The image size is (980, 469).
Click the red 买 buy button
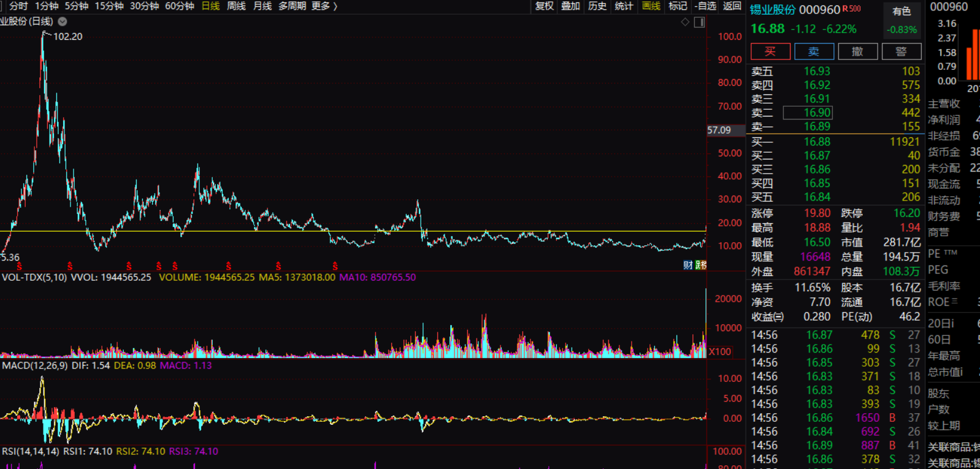770,51
